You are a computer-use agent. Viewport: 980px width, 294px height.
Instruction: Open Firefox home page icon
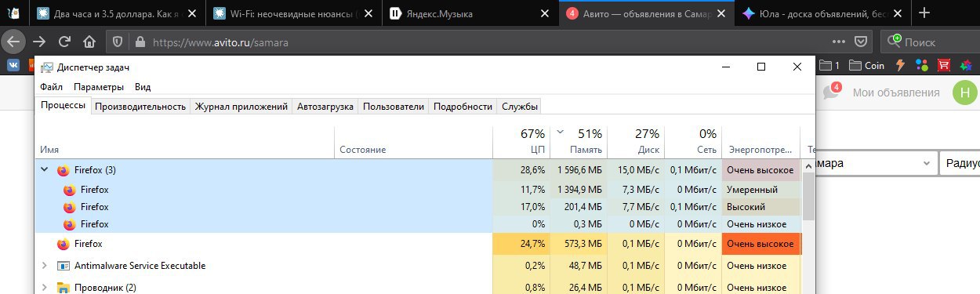pyautogui.click(x=89, y=42)
